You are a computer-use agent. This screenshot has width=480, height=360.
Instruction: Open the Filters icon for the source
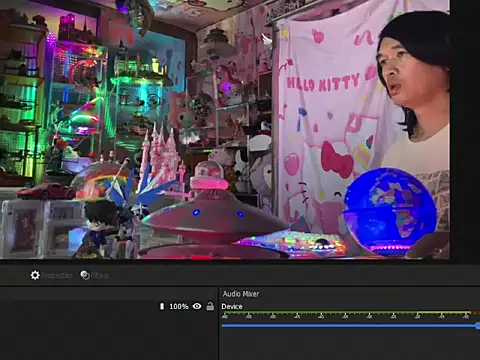click(x=85, y=275)
